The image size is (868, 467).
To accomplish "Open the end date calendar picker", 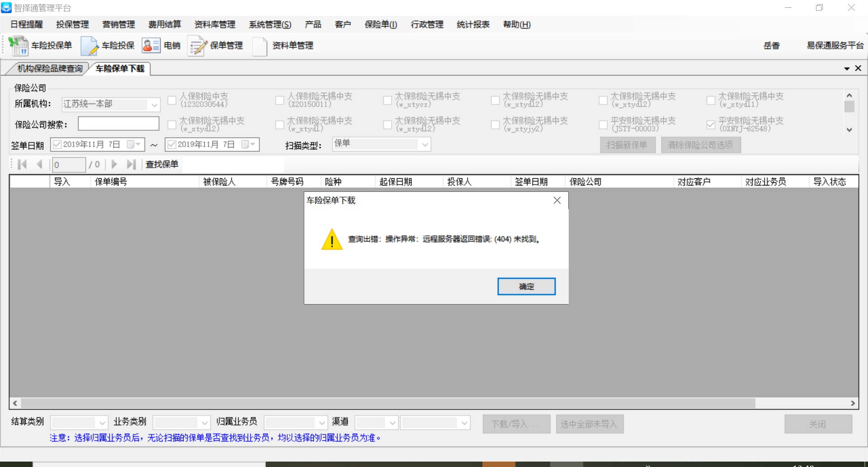I will pos(249,144).
